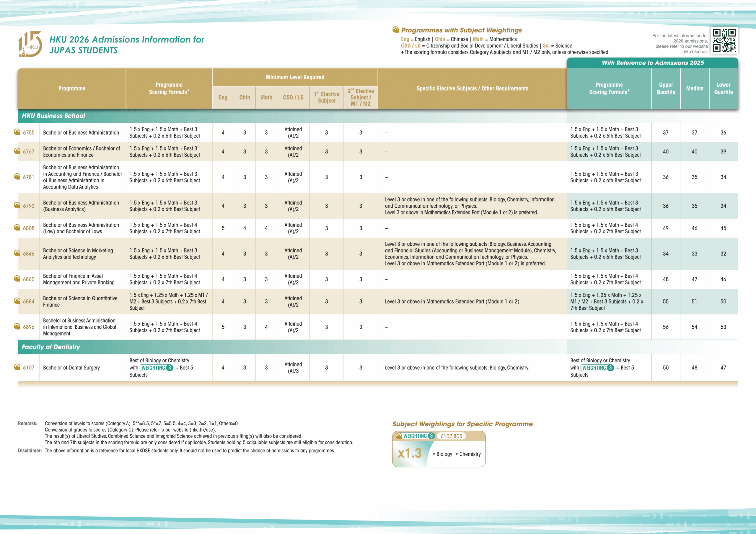756x534 pixels.
Task: Click programme code 6896
Action: (x=29, y=327)
